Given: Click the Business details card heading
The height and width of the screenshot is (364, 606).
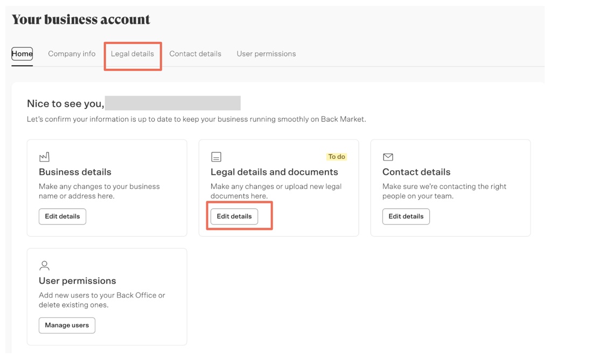Looking at the screenshot, I should click(75, 172).
